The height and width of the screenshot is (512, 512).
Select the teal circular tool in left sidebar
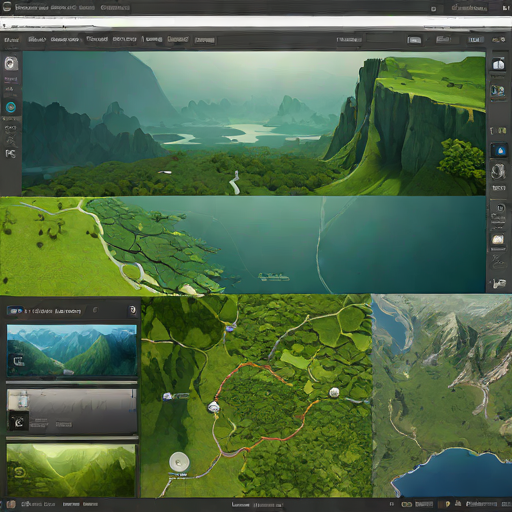(x=11, y=107)
